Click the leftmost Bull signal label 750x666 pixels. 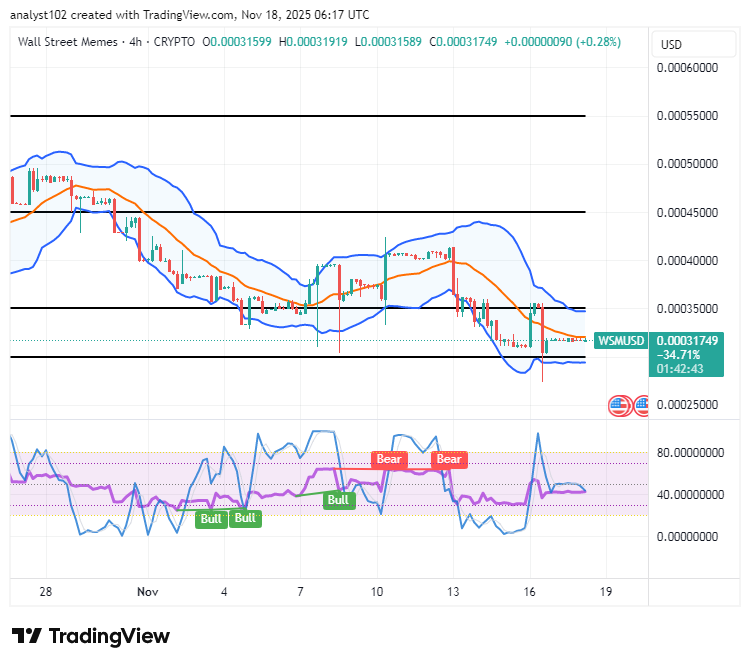(210, 519)
